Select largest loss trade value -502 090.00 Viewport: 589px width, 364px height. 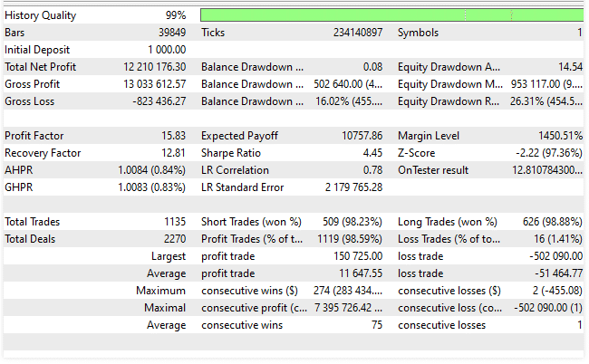click(556, 256)
